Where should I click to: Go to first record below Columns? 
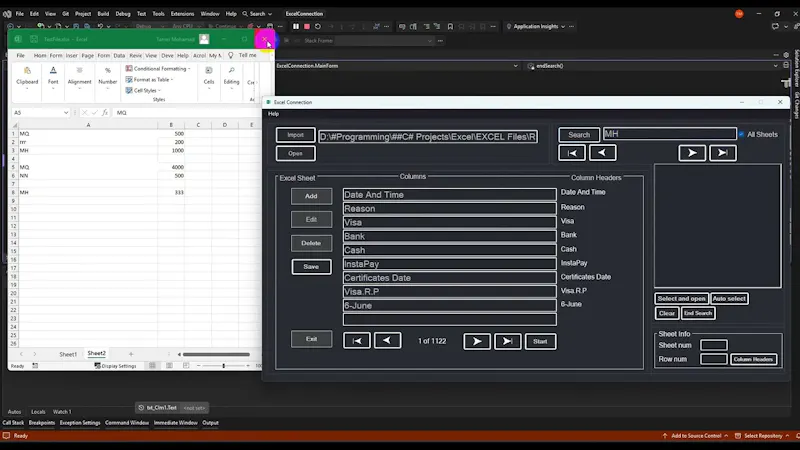point(357,341)
